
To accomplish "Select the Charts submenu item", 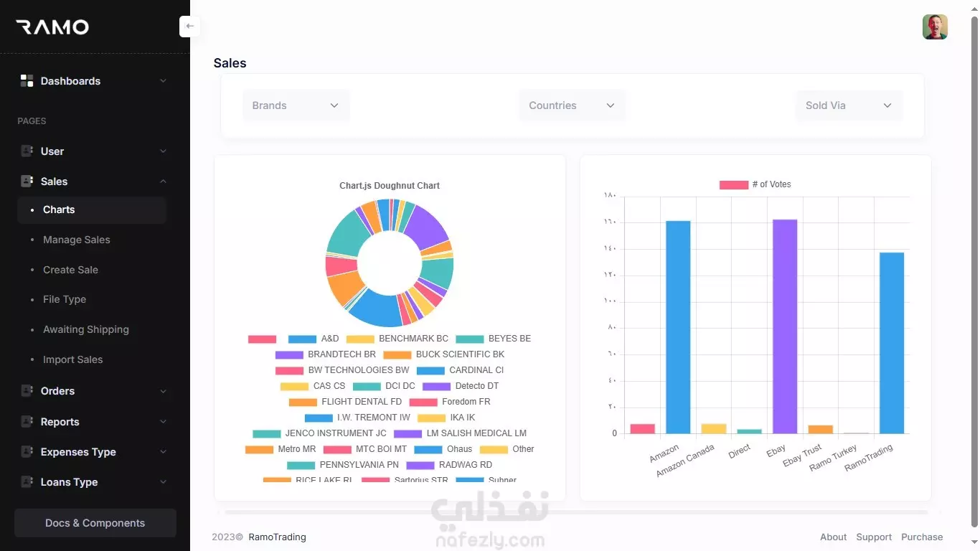I will 92,209.
